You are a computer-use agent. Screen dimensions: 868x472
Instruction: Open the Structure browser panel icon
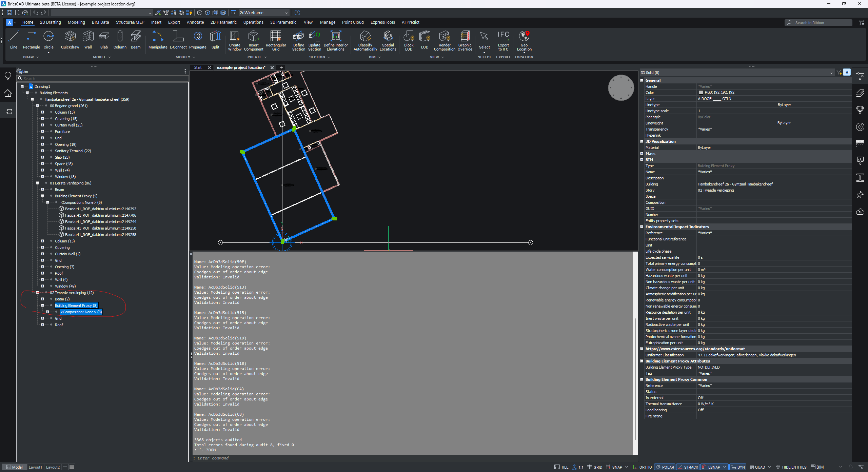click(x=8, y=110)
